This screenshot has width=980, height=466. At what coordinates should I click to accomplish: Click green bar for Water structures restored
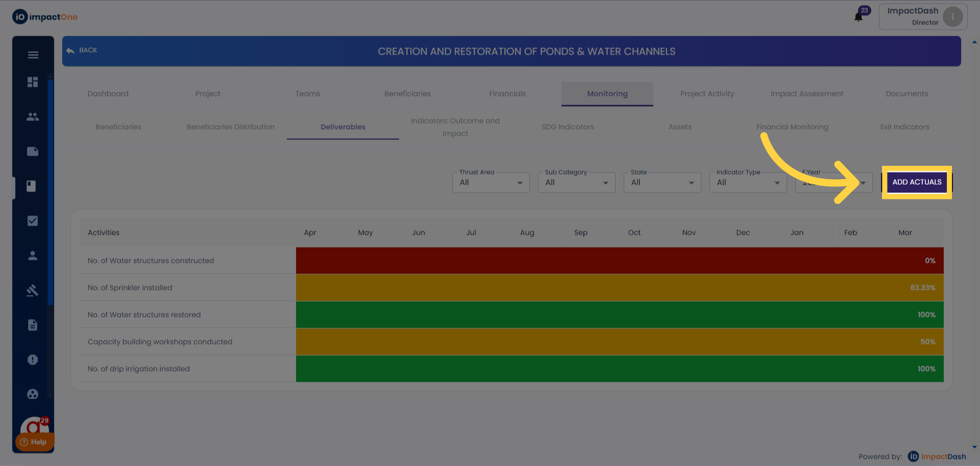[x=620, y=315]
